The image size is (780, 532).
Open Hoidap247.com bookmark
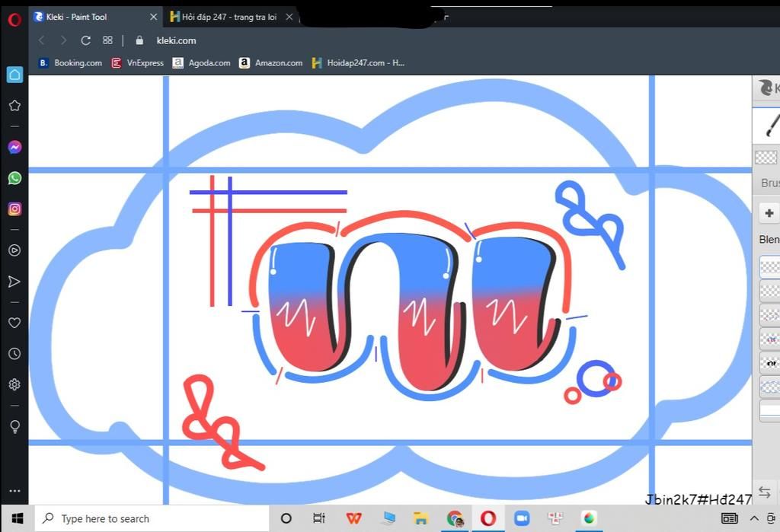click(x=358, y=62)
